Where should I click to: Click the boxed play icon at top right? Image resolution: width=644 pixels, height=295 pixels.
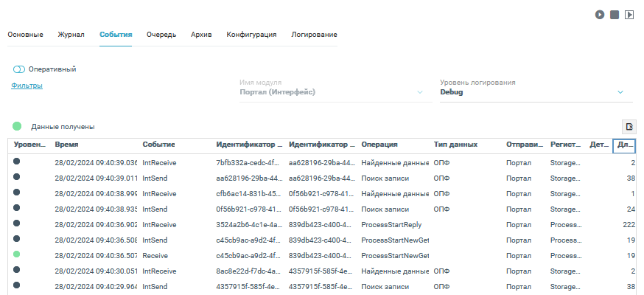[x=629, y=14]
